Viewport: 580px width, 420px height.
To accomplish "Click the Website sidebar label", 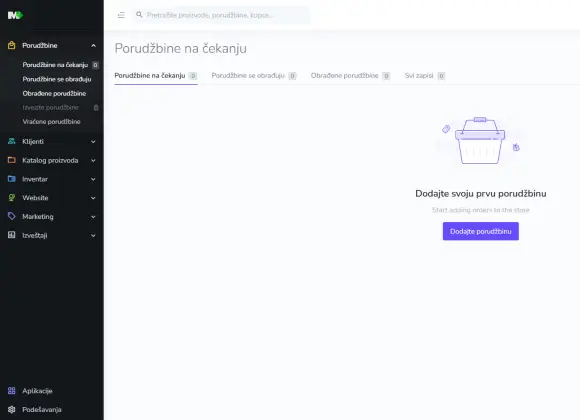I will point(35,198).
